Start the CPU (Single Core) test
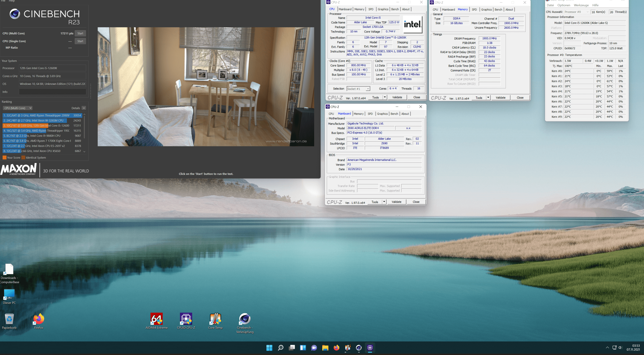The height and width of the screenshot is (355, 644). tap(80, 41)
